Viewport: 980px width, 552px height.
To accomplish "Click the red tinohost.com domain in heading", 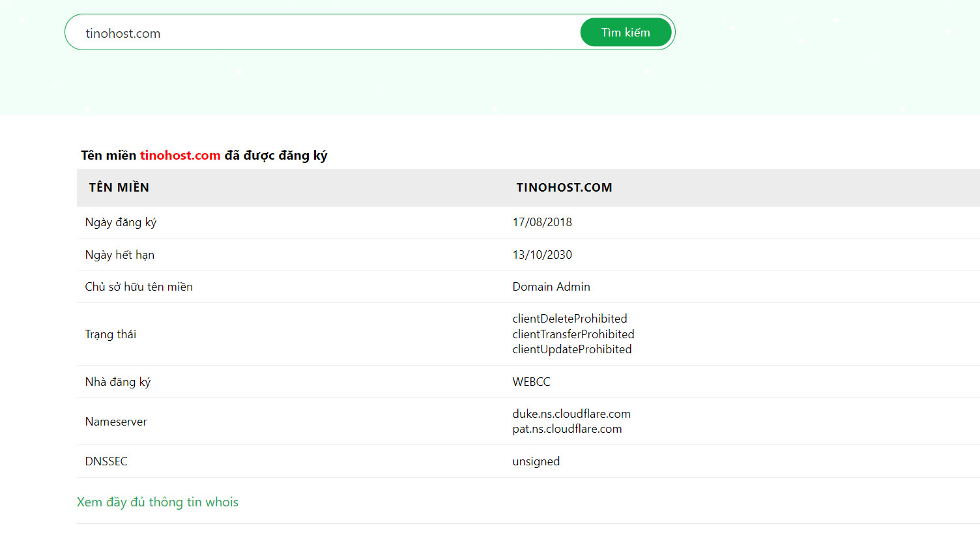I will tap(180, 155).
